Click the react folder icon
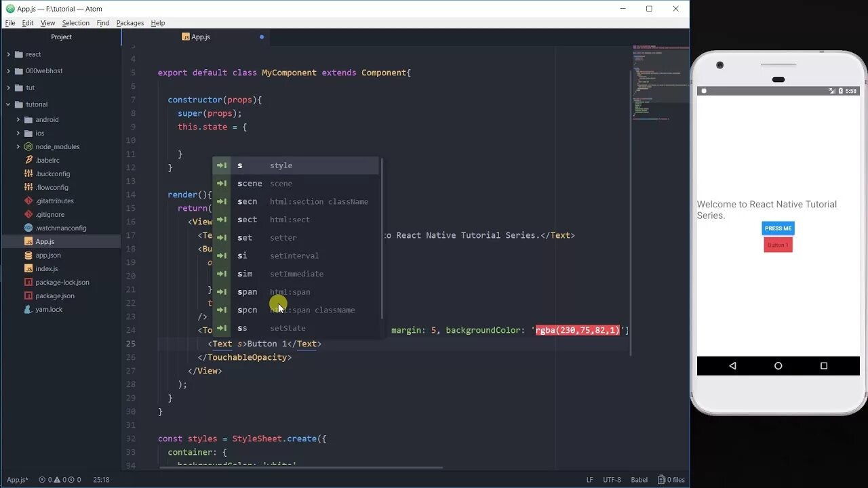 point(18,54)
